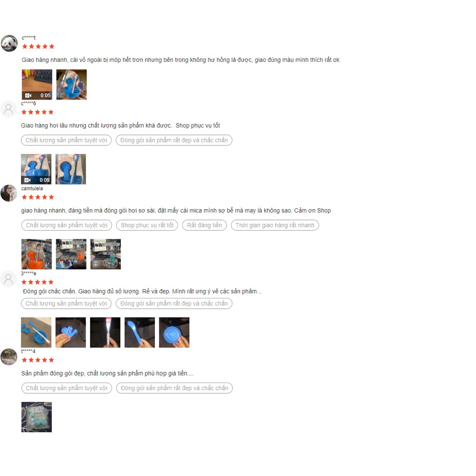Click default avatar icon of reviewer c*****6

tap(8, 109)
